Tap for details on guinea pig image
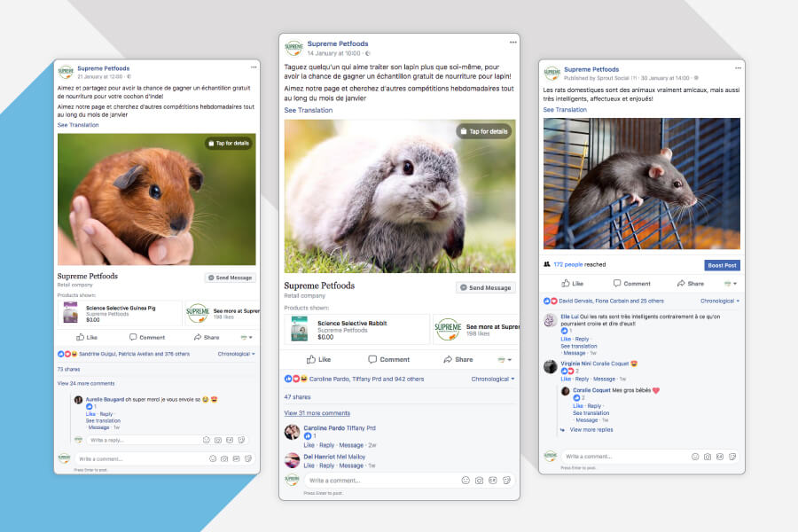The image size is (798, 532). coord(229,144)
